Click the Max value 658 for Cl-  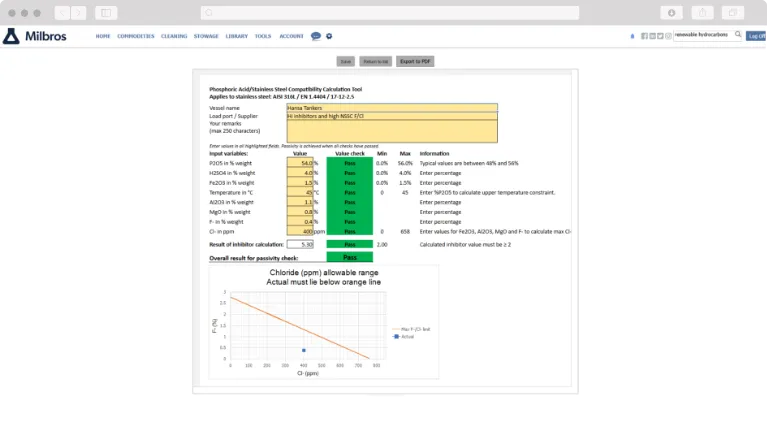pyautogui.click(x=405, y=232)
